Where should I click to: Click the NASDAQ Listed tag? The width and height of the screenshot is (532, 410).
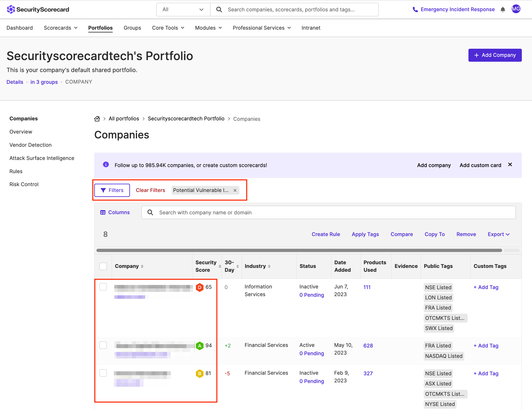click(444, 356)
